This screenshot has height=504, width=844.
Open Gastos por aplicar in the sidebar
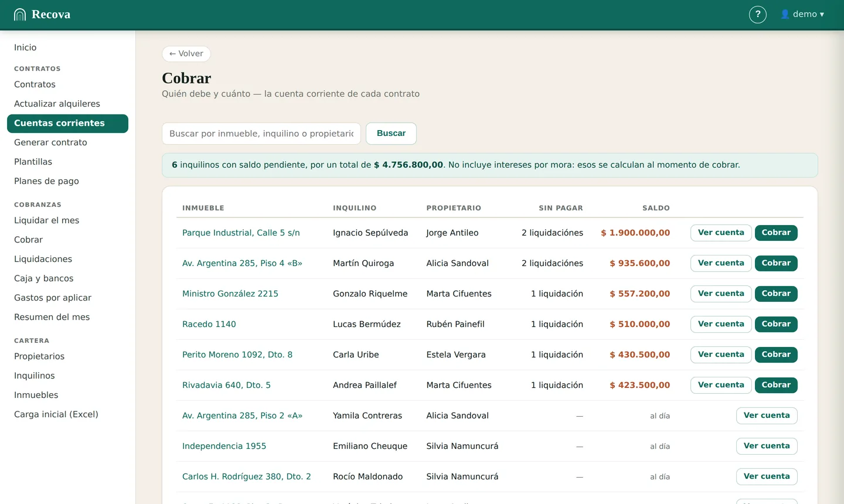(67, 298)
